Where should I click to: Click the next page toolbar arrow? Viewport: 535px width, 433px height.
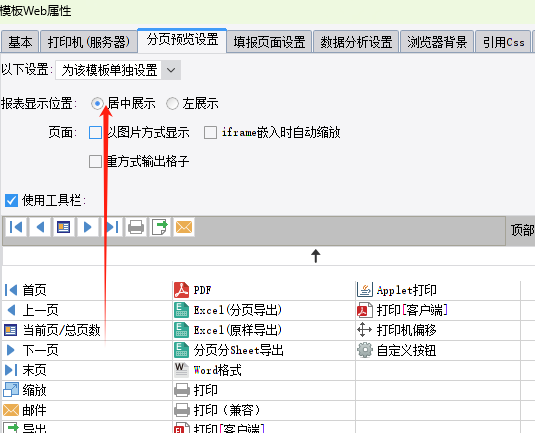[x=87, y=227]
